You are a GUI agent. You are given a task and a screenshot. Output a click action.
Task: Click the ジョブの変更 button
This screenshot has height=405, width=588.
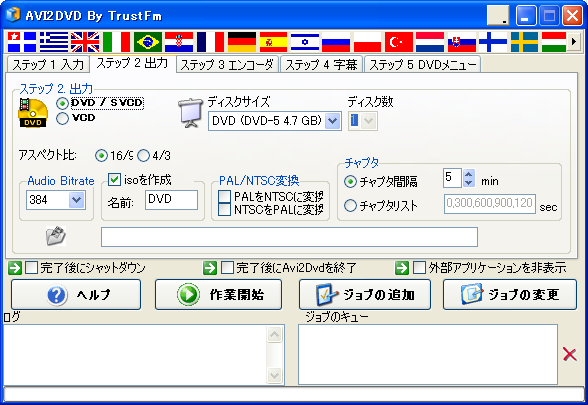tap(510, 295)
